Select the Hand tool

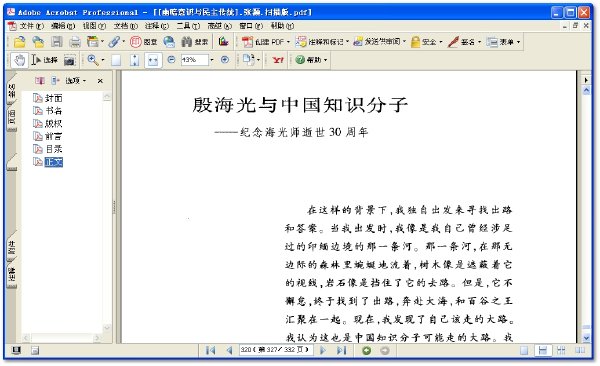pos(20,60)
